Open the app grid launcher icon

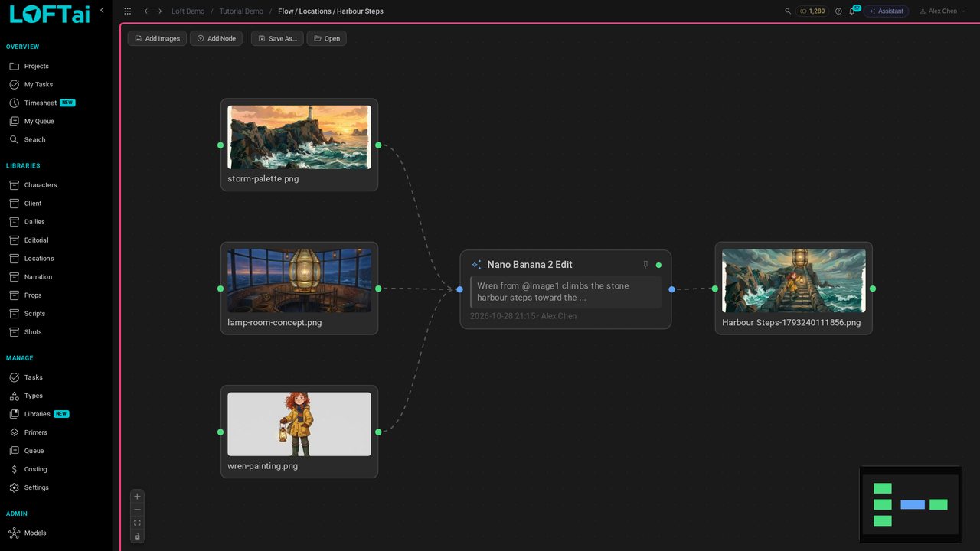click(x=127, y=11)
